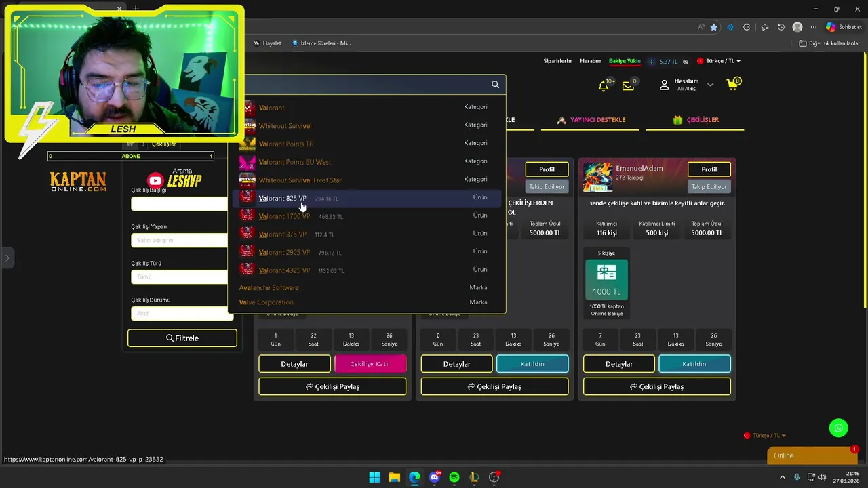Open İzleme Süreleri bookmark
This screenshot has width=868, height=488.
click(321, 43)
